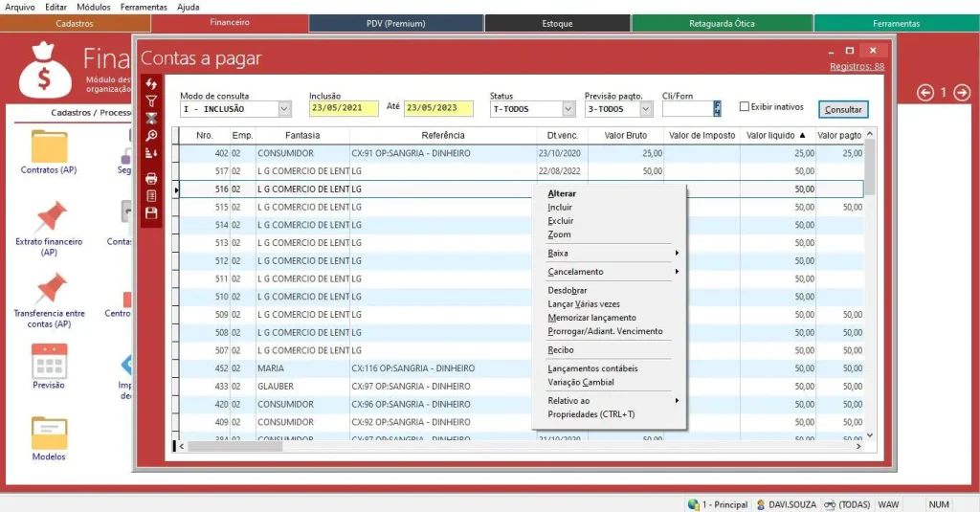Image resolution: width=980 pixels, height=512 pixels.
Task: Click the funnel filter icon in sidebar
Action: coord(151,100)
